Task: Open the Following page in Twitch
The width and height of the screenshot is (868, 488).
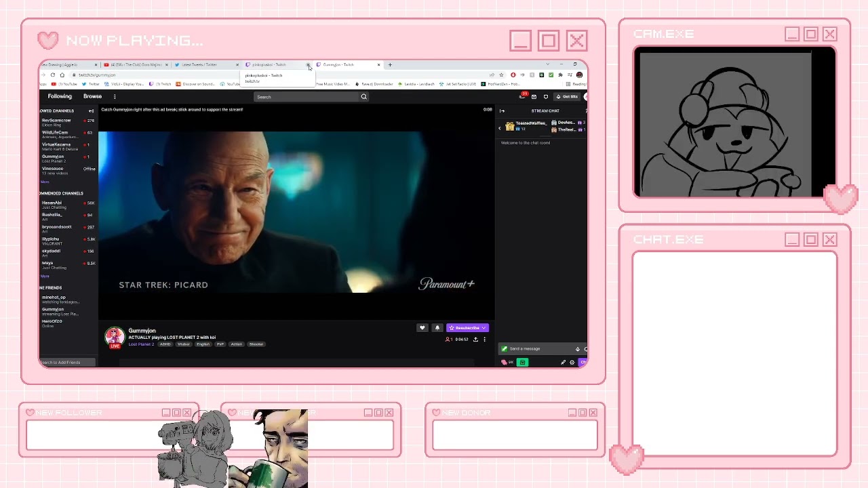Action: click(x=60, y=96)
